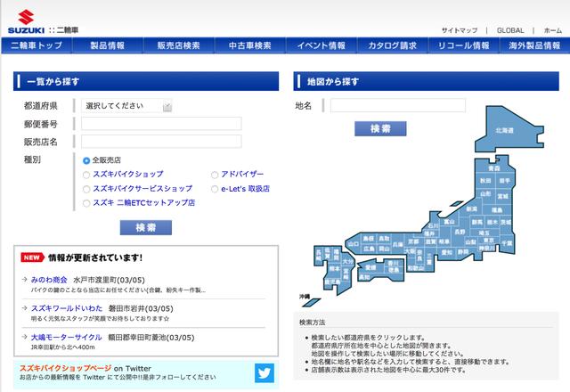570x392 pixels.
Task: Click the arrow beside みのわ商会
Action: coord(24,279)
